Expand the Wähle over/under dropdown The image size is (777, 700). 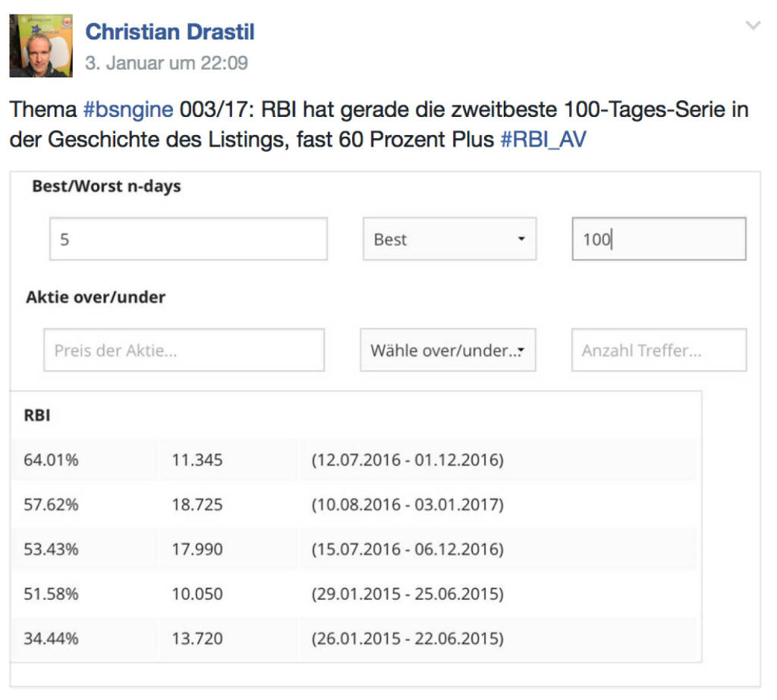coord(448,350)
